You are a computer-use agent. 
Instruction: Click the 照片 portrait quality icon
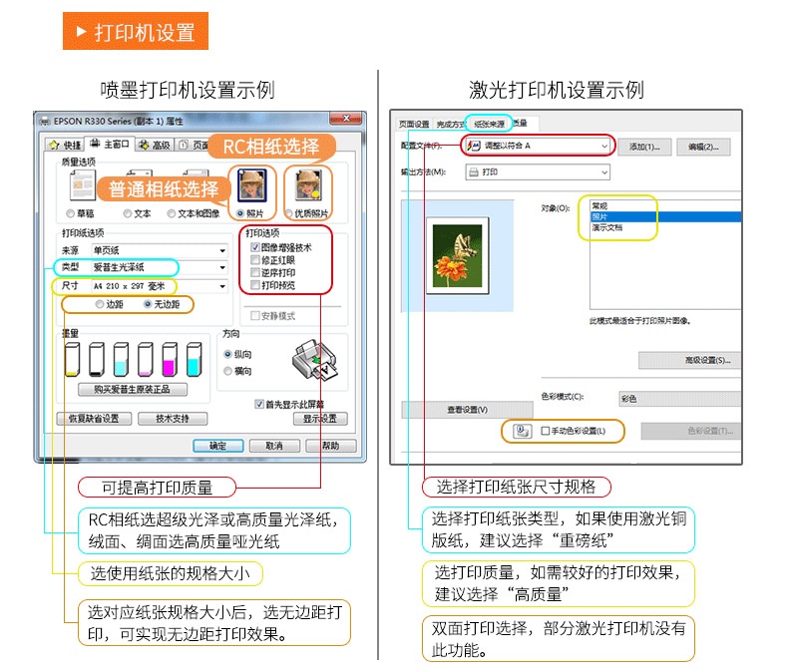point(251,185)
